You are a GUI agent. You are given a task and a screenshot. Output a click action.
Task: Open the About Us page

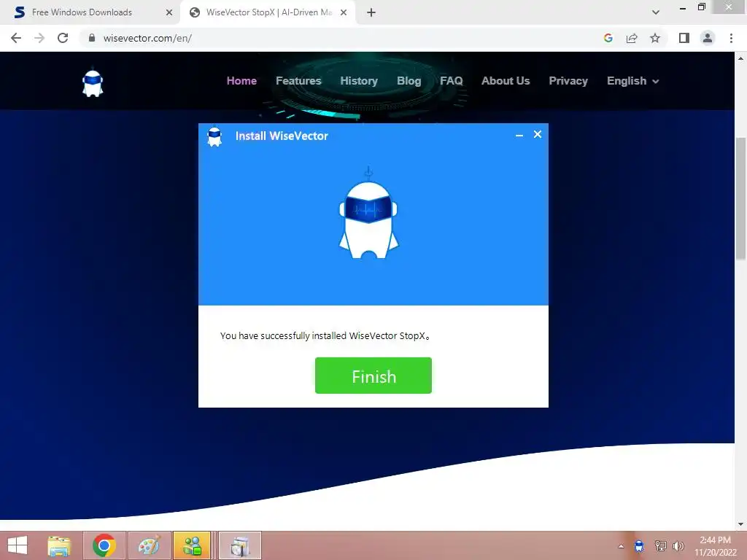point(506,81)
